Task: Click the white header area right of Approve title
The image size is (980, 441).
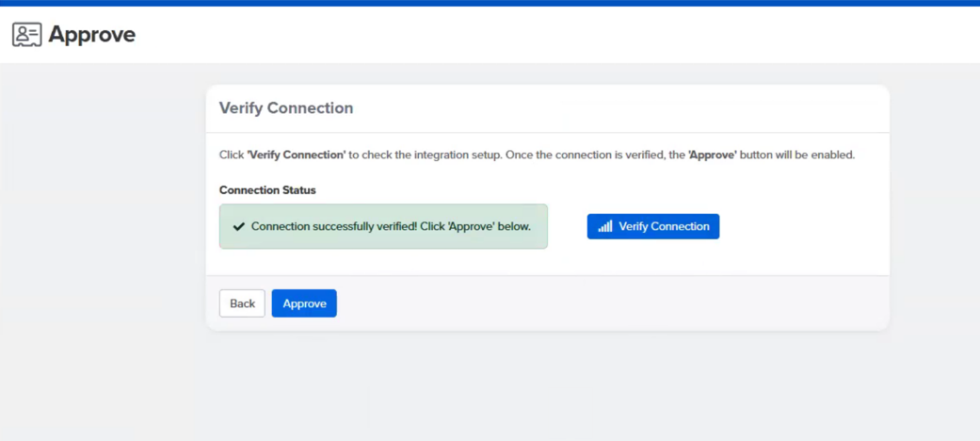Action: point(565,35)
